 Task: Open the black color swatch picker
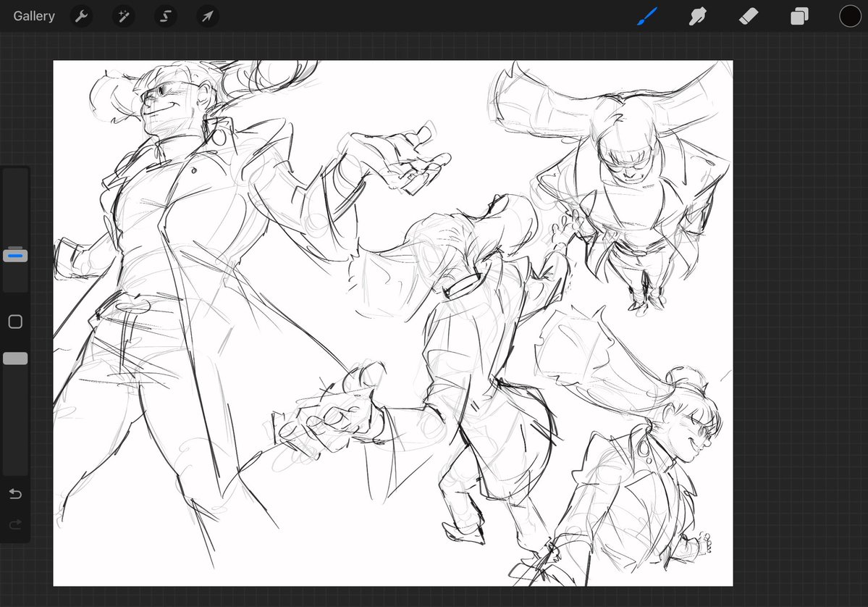point(850,16)
